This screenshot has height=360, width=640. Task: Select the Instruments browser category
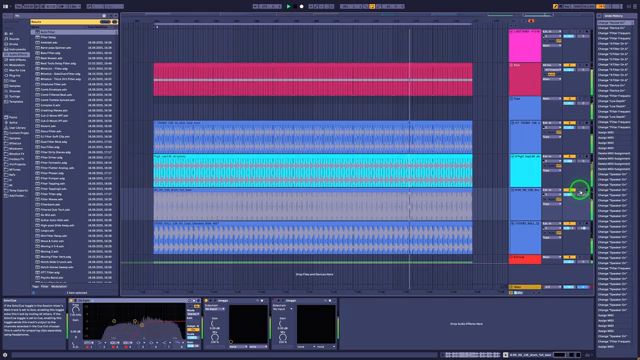17,49
